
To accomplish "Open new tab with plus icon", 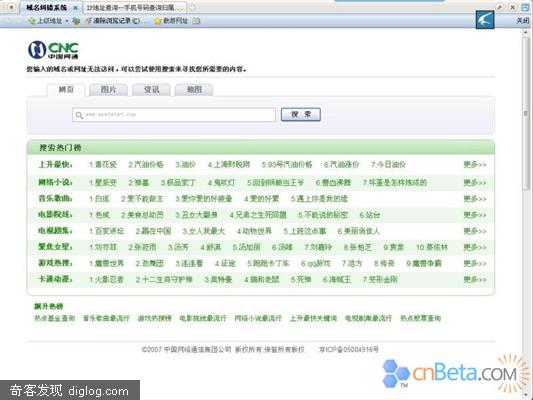I will click(192, 7).
